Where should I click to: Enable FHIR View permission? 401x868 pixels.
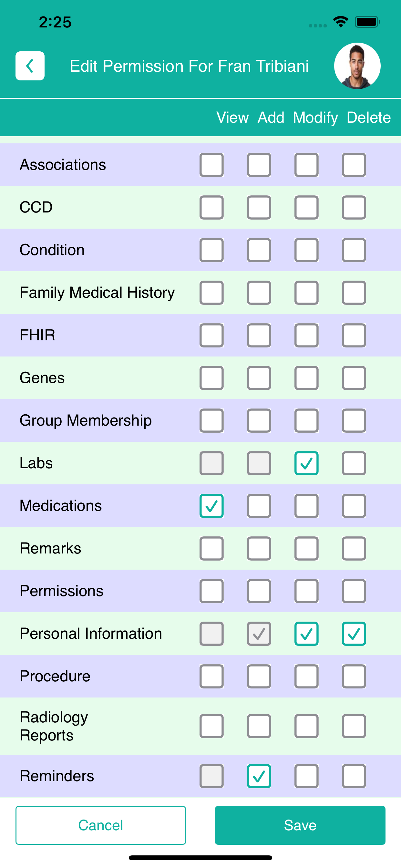tap(211, 335)
